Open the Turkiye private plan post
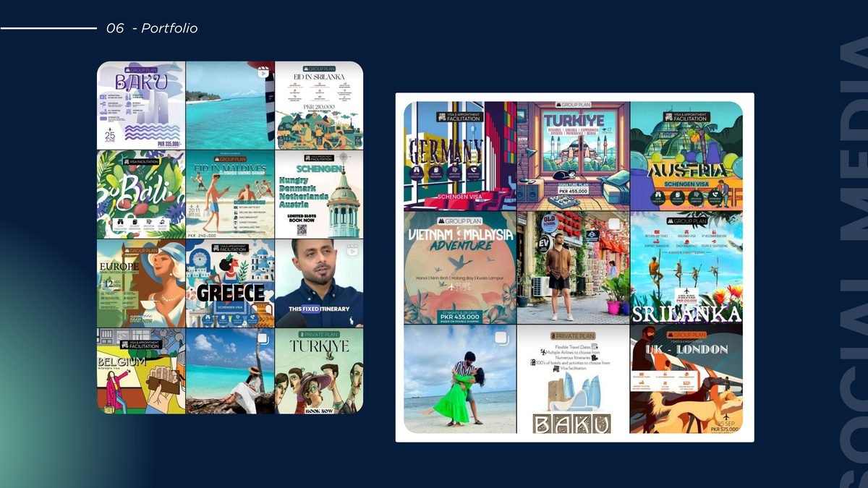The height and width of the screenshot is (488, 868). tap(319, 372)
